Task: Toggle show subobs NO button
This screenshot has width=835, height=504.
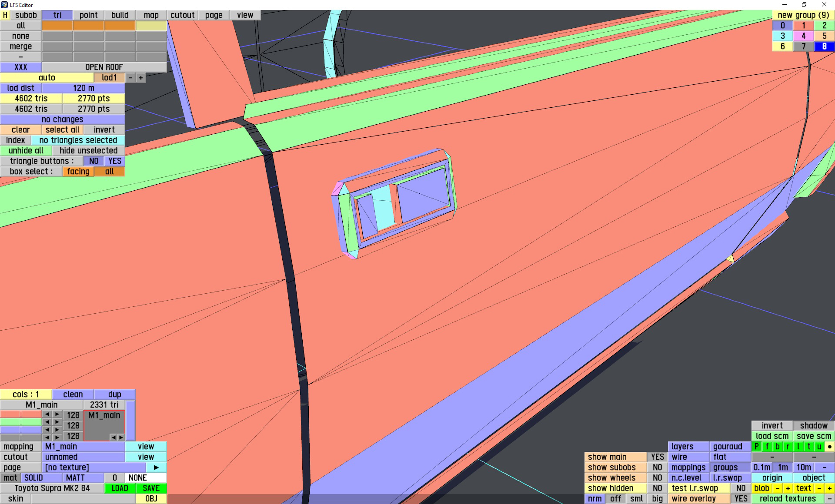Action: (657, 468)
